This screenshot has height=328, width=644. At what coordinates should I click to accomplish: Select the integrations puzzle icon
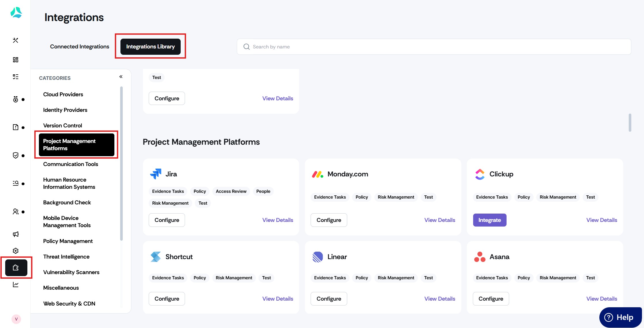click(16, 268)
